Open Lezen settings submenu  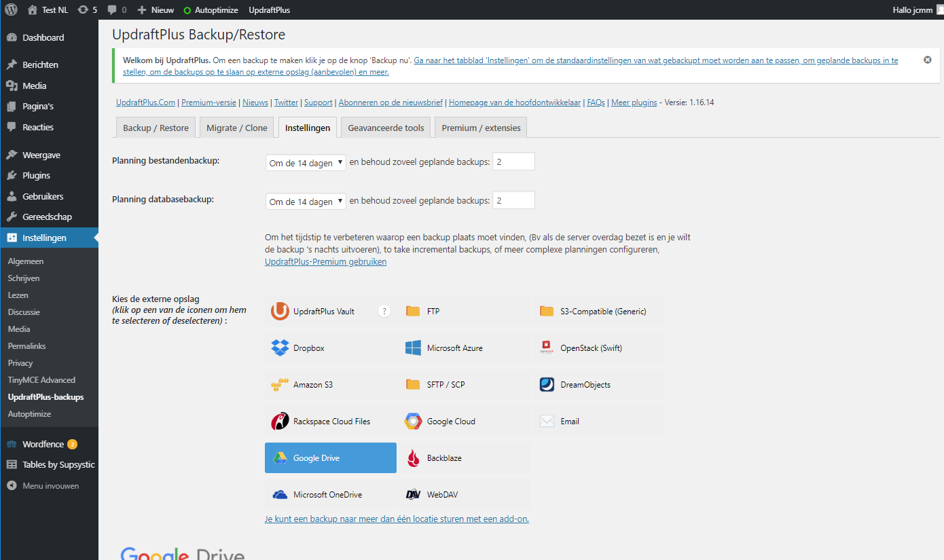pyautogui.click(x=18, y=295)
